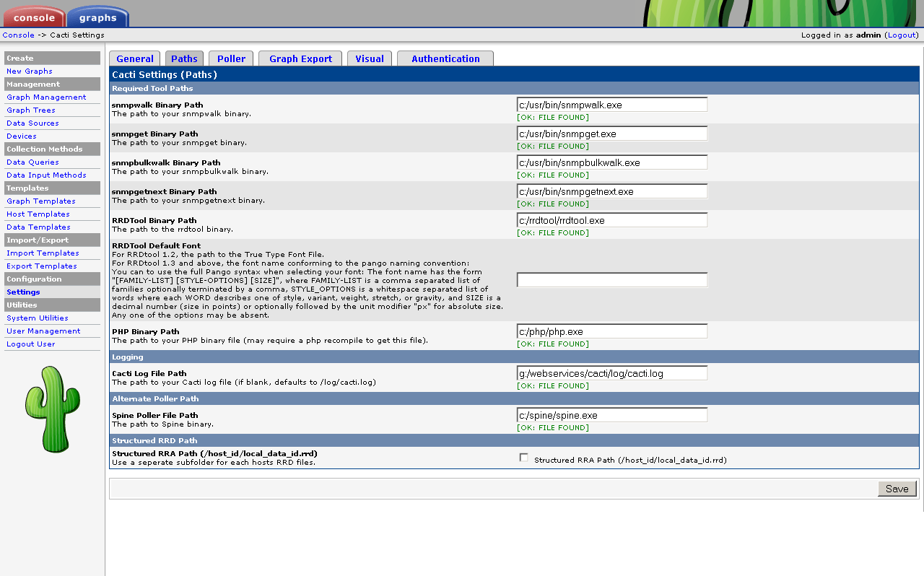Edit the snmpbulkwalk Binary Path field
The image size is (924, 576).
[x=612, y=162]
